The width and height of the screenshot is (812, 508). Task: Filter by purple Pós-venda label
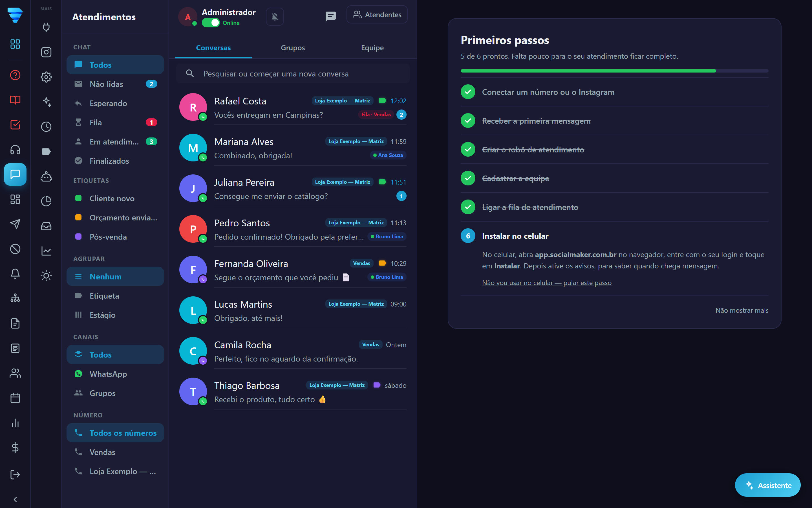[115, 237]
